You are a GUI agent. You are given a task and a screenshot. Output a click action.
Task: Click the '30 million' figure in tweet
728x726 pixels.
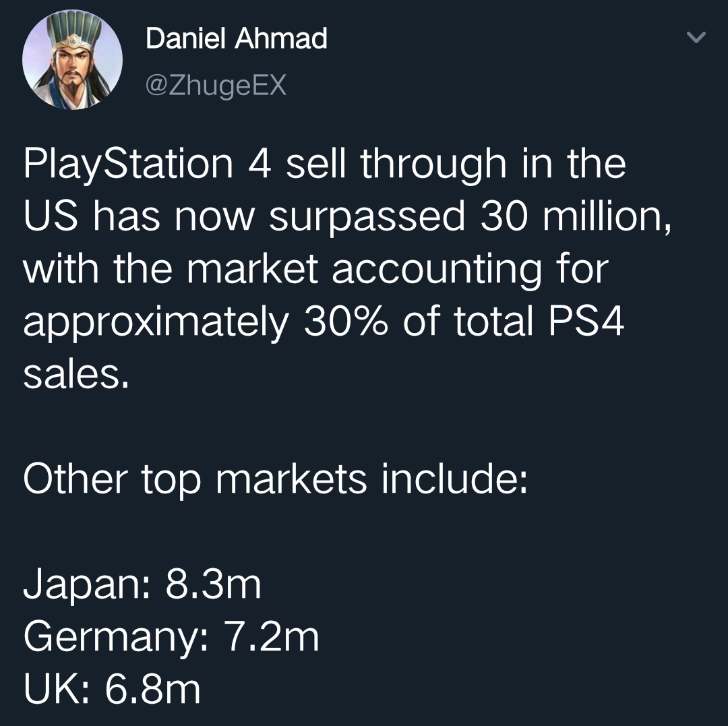(575, 216)
